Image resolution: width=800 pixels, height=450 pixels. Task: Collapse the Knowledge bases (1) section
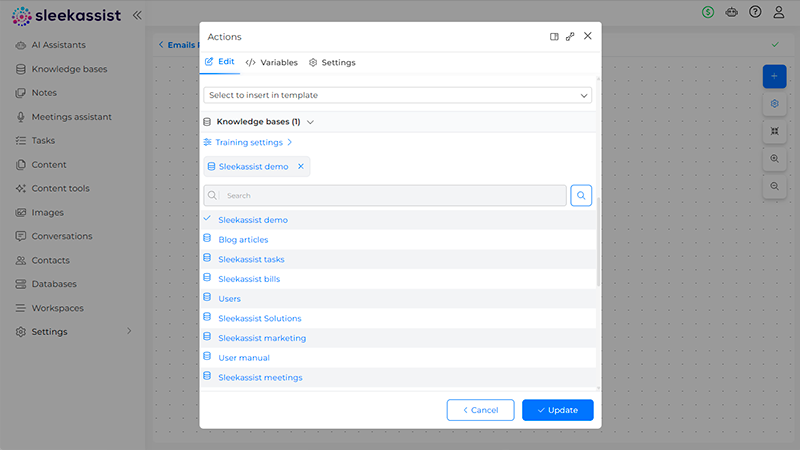coord(310,122)
